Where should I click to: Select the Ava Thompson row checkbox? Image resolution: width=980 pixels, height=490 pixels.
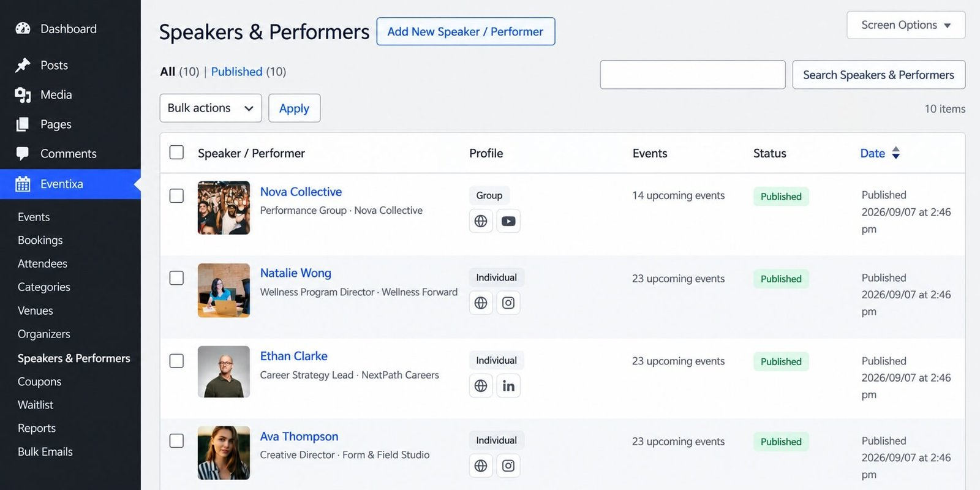pyautogui.click(x=176, y=441)
